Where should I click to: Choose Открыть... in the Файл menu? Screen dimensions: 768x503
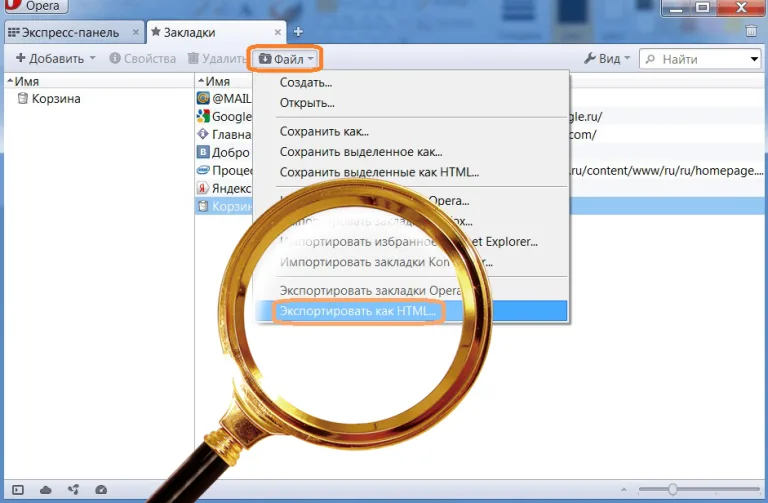point(410,103)
